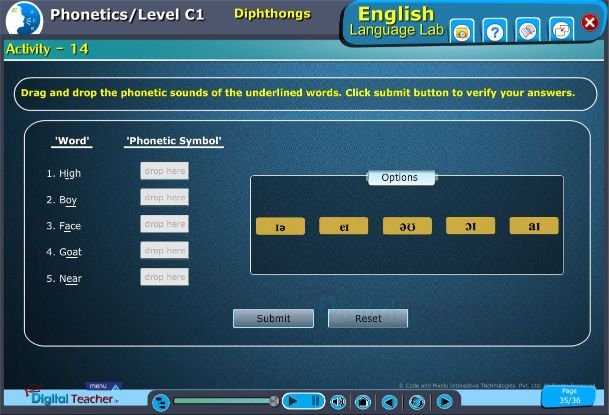609x415 pixels.
Task: Click the word '5. Near'
Action: (64, 279)
